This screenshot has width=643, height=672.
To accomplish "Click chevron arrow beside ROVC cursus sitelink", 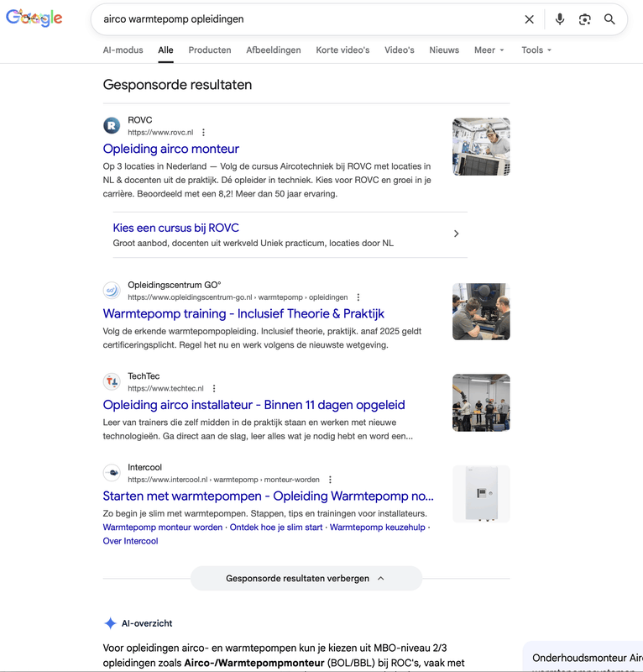I will click(x=456, y=234).
